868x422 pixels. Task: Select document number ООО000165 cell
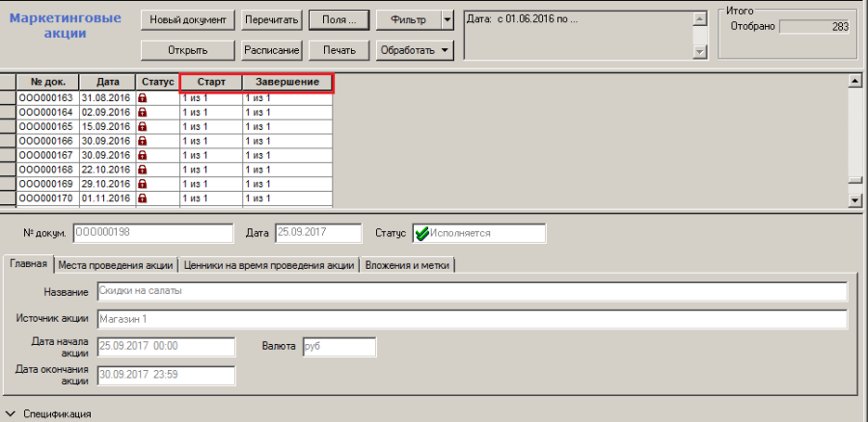pyautogui.click(x=47, y=126)
